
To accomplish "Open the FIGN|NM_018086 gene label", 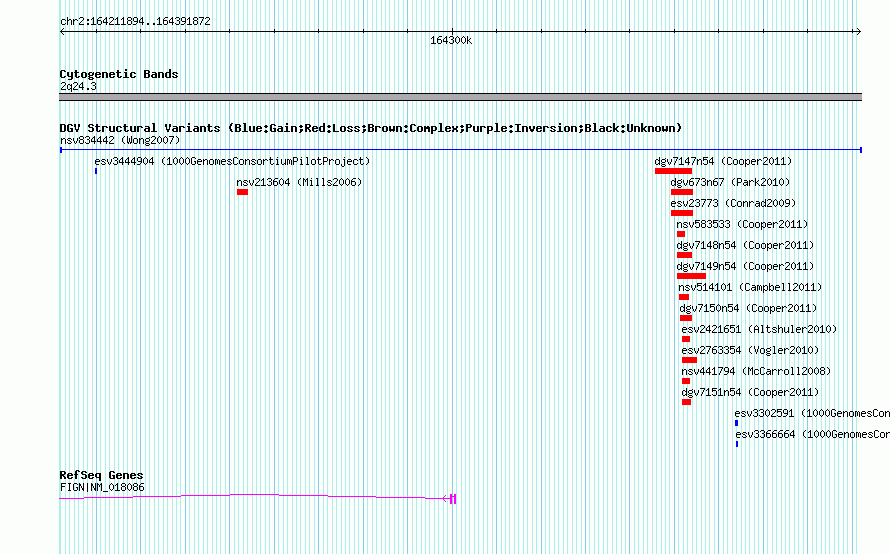I will [x=102, y=488].
